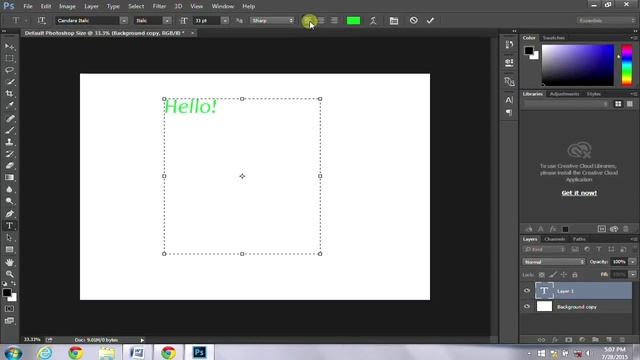Click Add layer mask icon
Image resolution: width=640 pixels, height=360 pixels.
(x=569, y=340)
